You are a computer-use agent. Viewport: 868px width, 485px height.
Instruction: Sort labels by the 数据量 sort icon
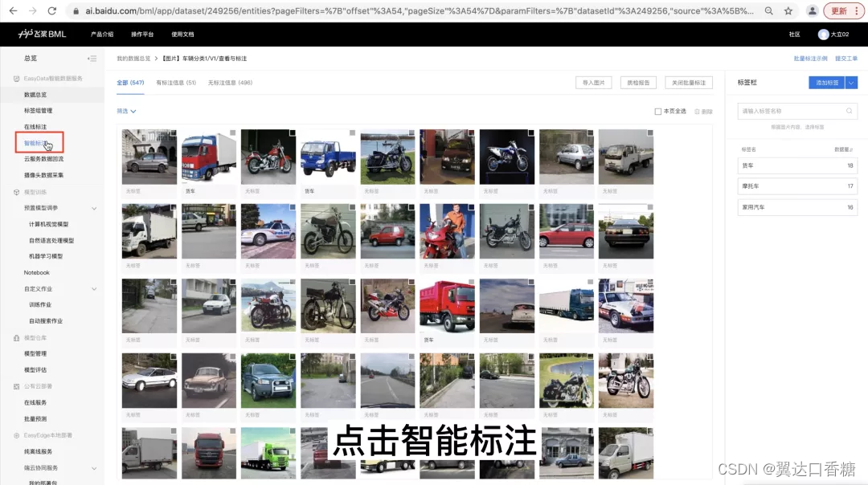851,149
